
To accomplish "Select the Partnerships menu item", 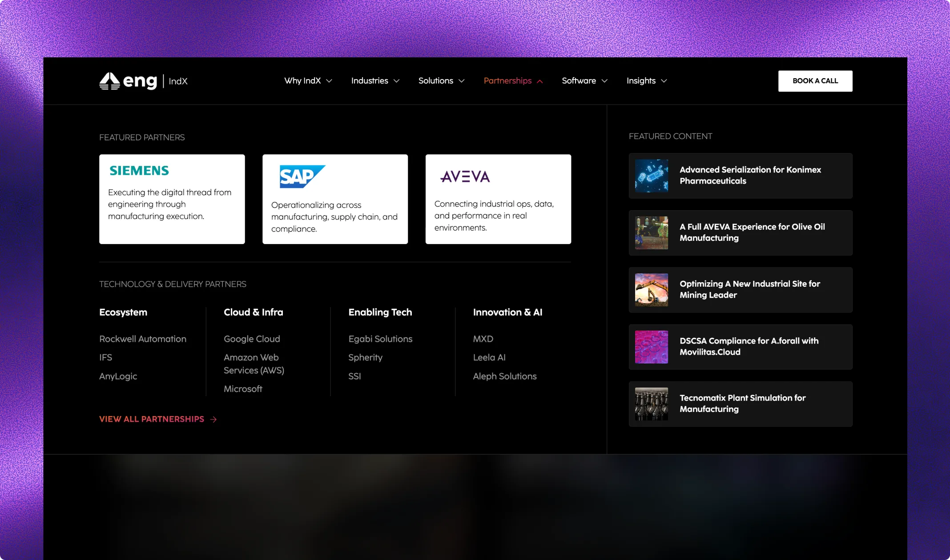I will click(x=507, y=81).
